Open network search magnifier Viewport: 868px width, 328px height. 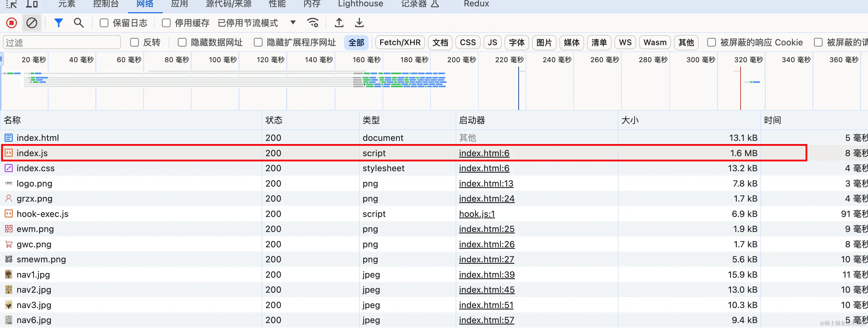79,23
